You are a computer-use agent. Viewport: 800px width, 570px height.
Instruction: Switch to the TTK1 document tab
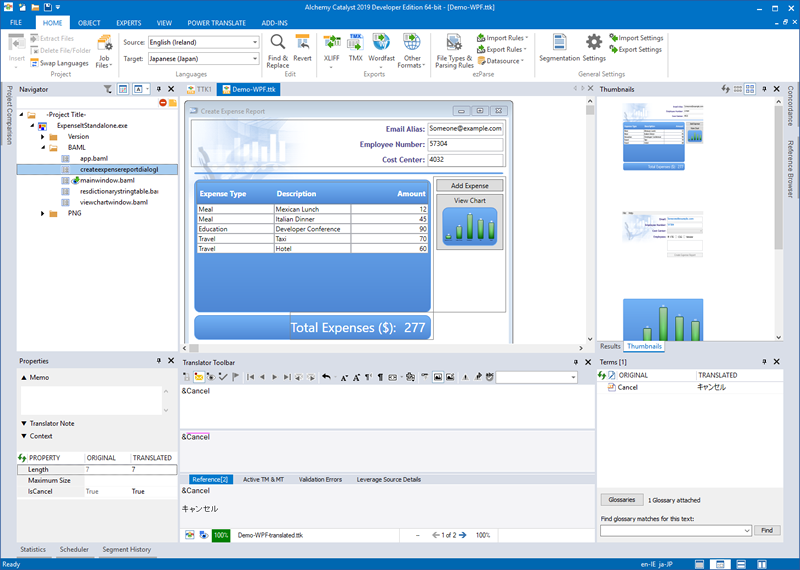pyautogui.click(x=199, y=89)
